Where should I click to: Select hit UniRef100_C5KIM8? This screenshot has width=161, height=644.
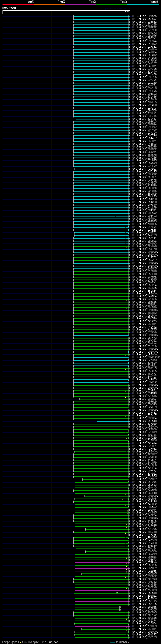[x=144, y=249]
